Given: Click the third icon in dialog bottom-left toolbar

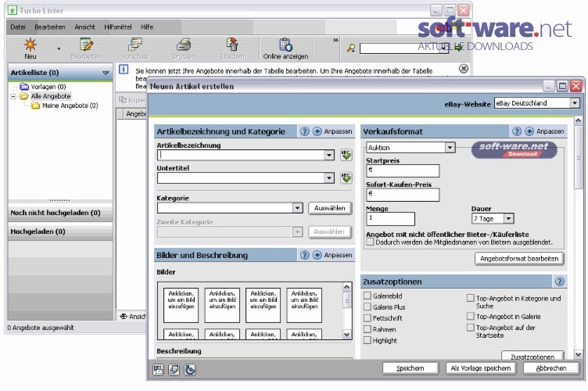Looking at the screenshot, I should click(x=189, y=370).
